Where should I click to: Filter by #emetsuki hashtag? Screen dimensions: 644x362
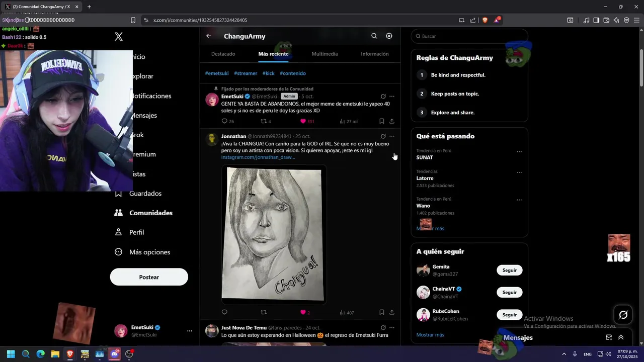[x=217, y=73]
